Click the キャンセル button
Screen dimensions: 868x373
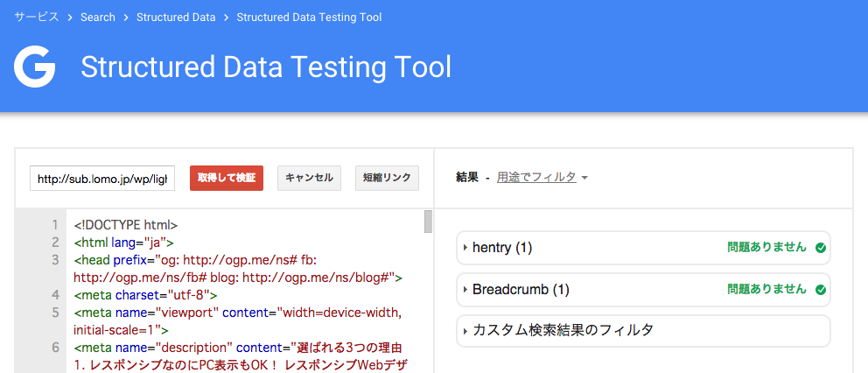coord(309,178)
